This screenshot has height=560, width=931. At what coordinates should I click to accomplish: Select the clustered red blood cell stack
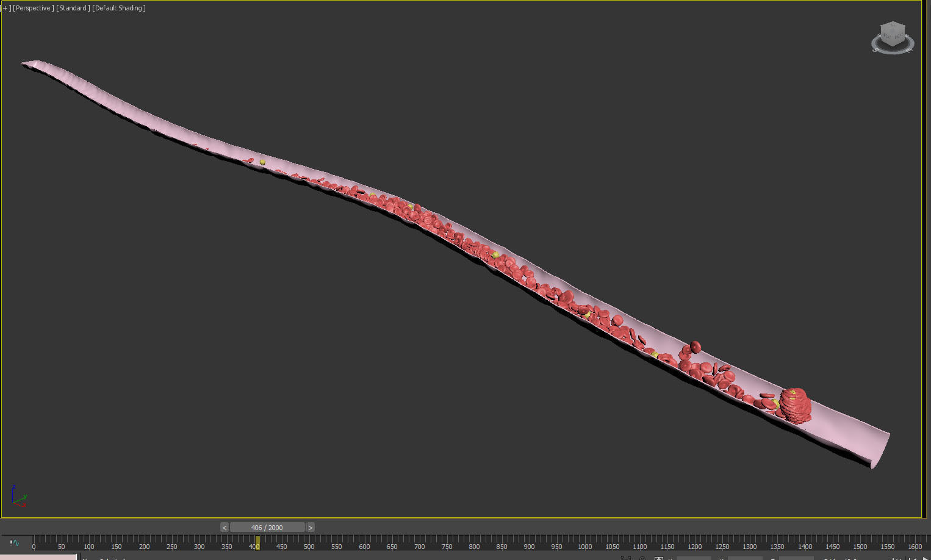(796, 406)
